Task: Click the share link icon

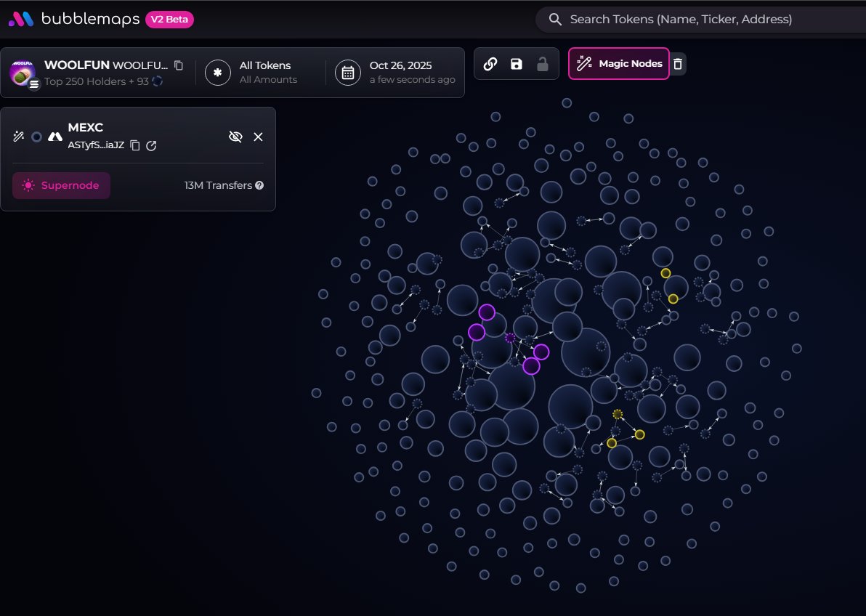Action: pyautogui.click(x=490, y=64)
